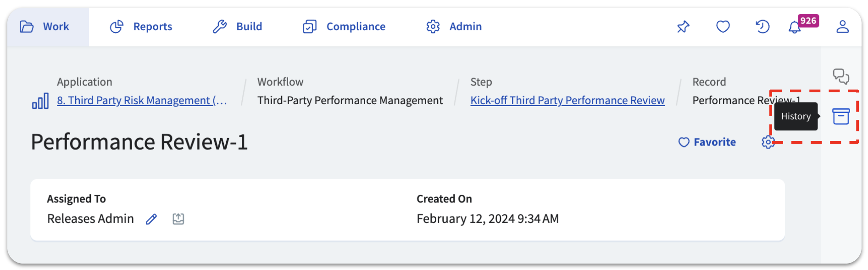This screenshot has width=868, height=270.
Task: Open the Reports tab
Action: coord(141,27)
